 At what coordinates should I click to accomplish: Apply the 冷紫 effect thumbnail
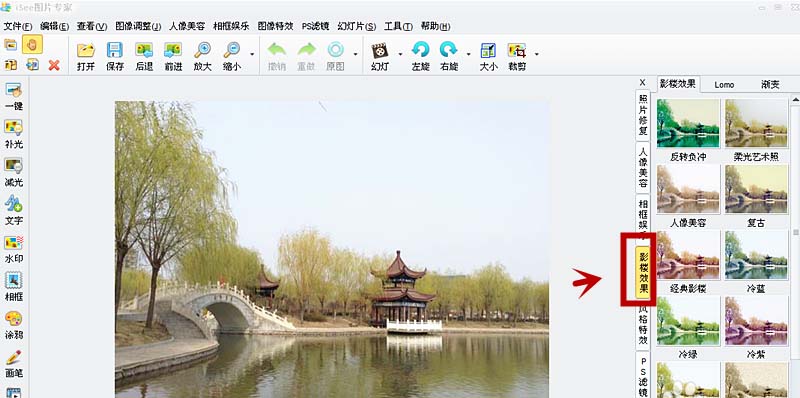756,321
